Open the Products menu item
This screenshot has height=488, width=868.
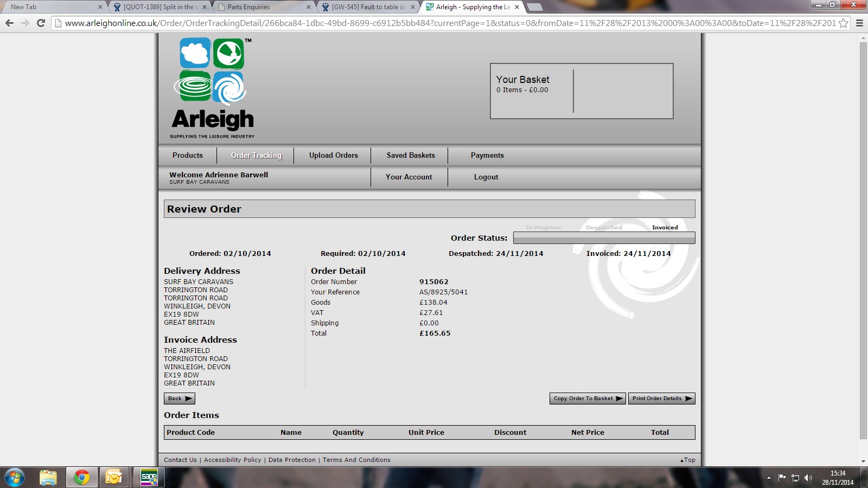[x=188, y=155]
